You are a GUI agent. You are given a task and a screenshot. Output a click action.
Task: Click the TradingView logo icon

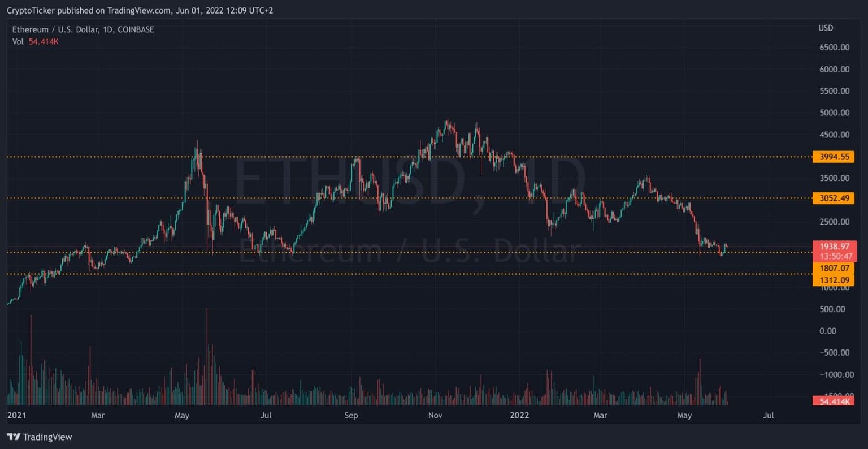click(x=13, y=437)
